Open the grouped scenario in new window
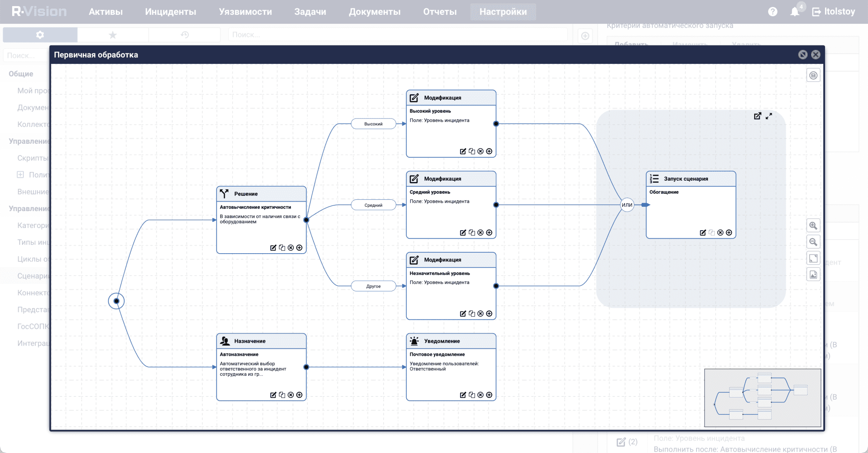The width and height of the screenshot is (868, 453). (757, 116)
